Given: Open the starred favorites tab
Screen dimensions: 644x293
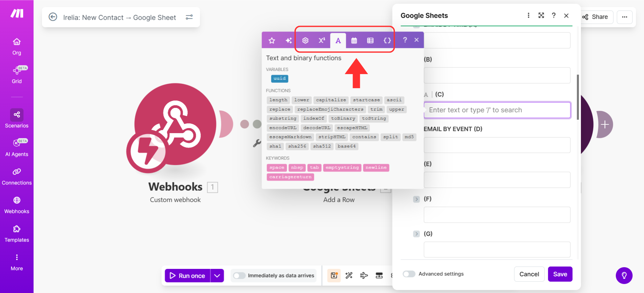Looking at the screenshot, I should [272, 41].
